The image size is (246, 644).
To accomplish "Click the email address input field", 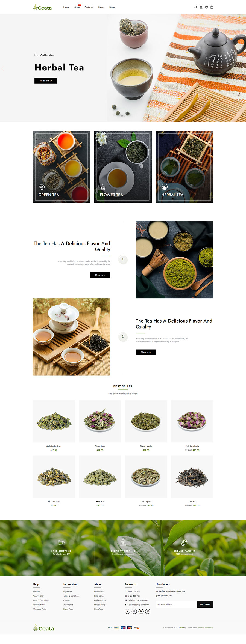I will tap(176, 604).
